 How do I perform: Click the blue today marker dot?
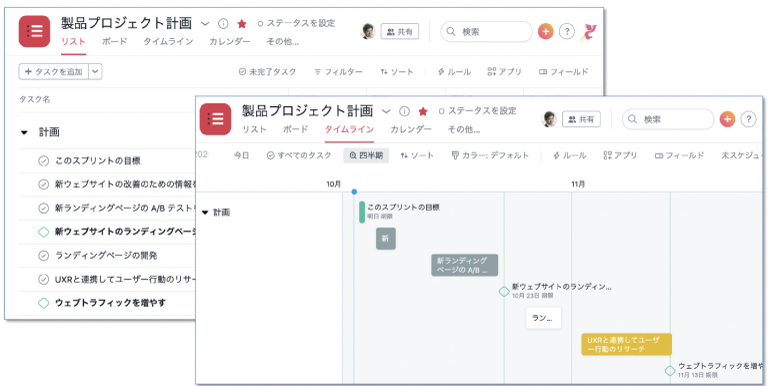click(354, 192)
